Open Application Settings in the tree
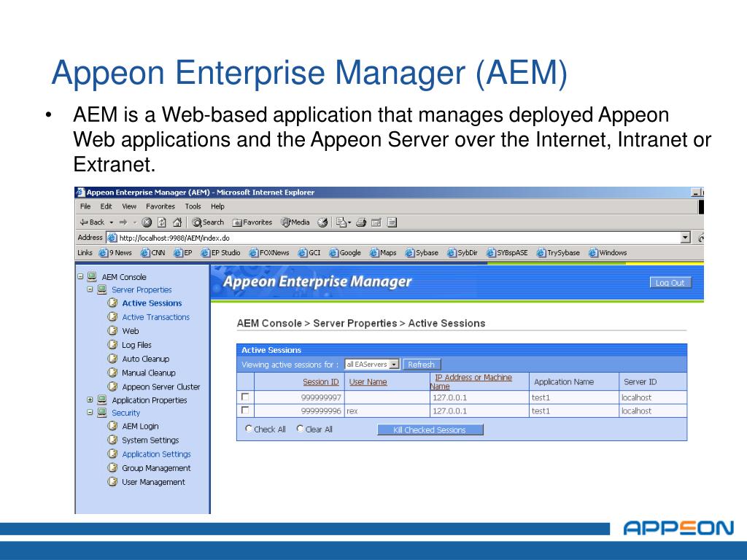 tap(156, 454)
